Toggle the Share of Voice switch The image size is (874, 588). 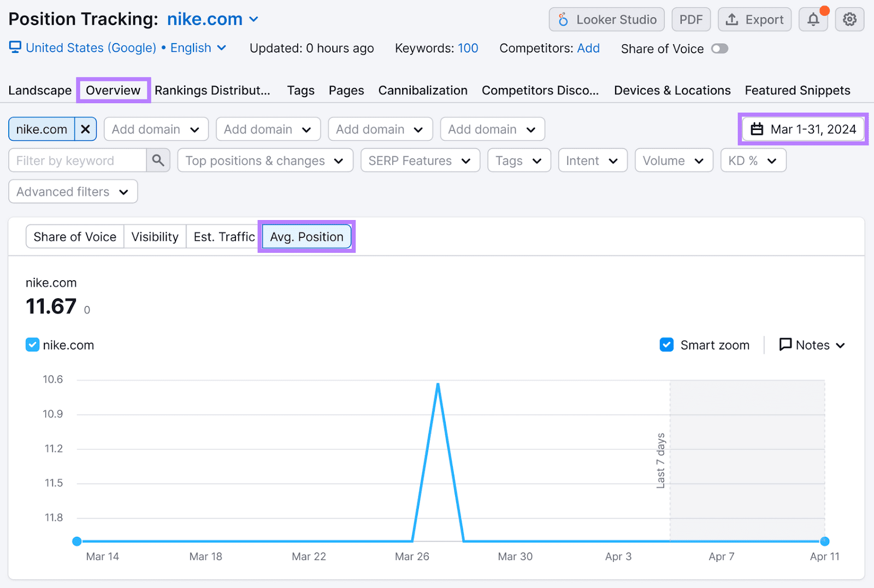(x=719, y=49)
